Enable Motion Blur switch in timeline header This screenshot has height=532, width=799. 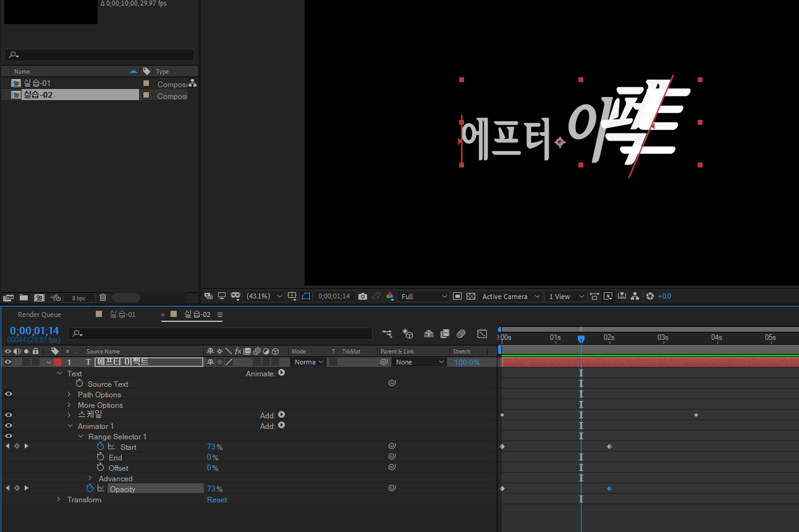[x=461, y=334]
